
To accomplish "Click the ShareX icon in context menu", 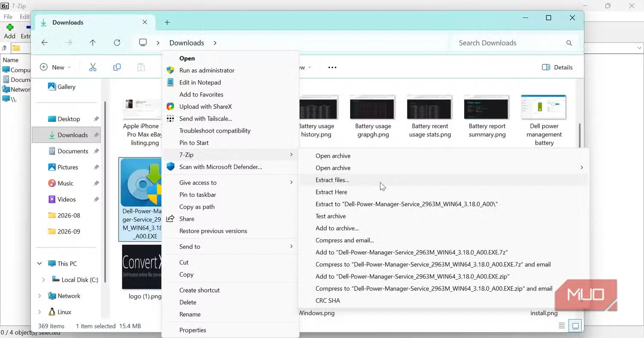I will click(x=170, y=106).
